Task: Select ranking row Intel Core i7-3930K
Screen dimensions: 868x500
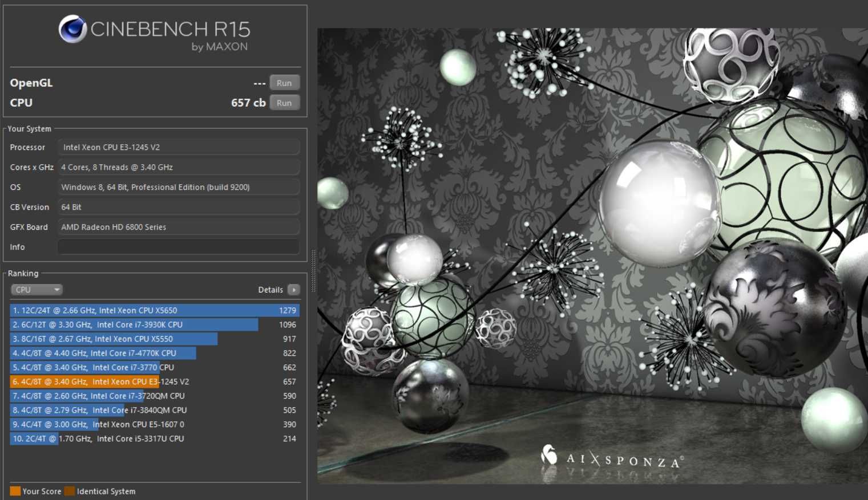Action: (155, 324)
